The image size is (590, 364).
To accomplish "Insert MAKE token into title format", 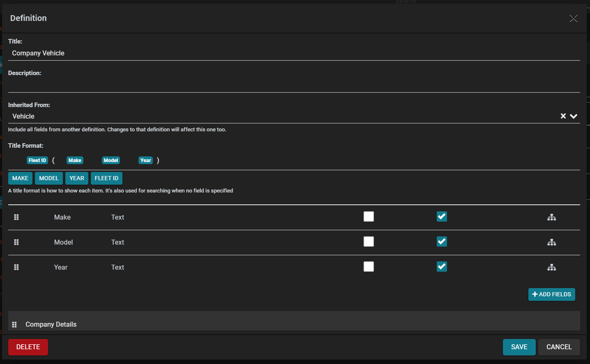I will tap(20, 178).
